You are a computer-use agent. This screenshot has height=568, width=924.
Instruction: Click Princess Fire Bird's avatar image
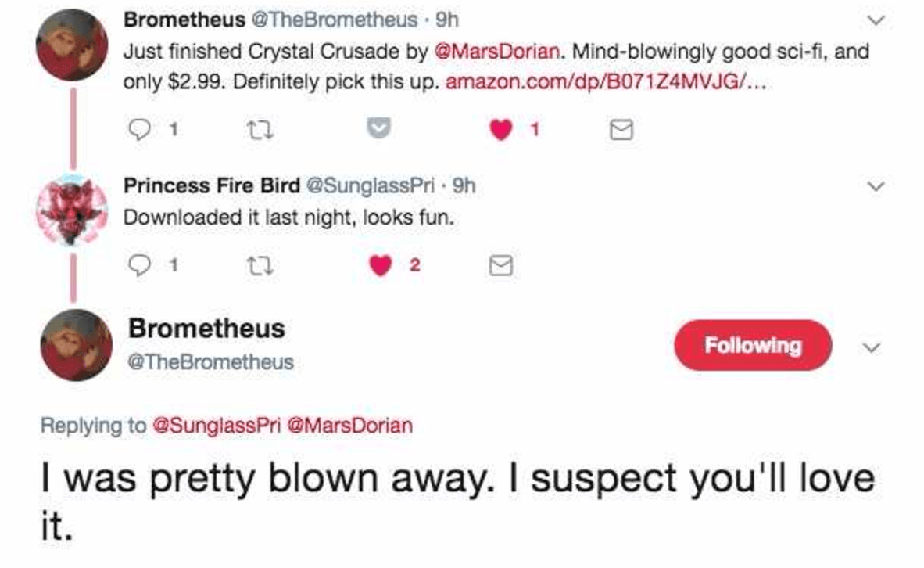[x=73, y=211]
